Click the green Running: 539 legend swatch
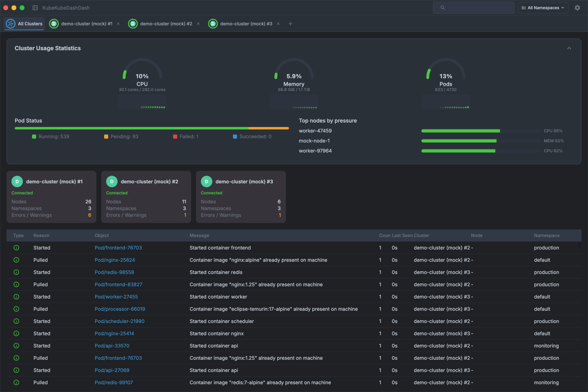The height and width of the screenshot is (392, 588). [34, 137]
